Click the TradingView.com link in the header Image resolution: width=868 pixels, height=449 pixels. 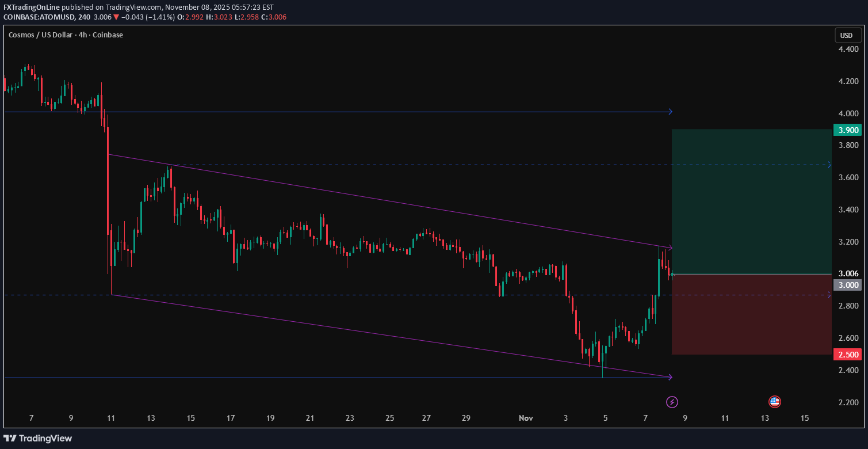[x=131, y=7]
